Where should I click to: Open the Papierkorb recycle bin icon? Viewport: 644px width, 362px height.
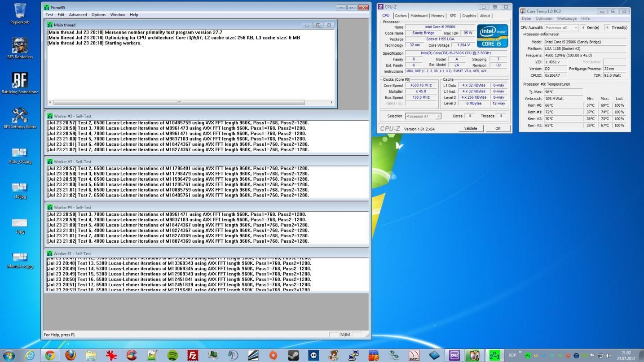20,13
